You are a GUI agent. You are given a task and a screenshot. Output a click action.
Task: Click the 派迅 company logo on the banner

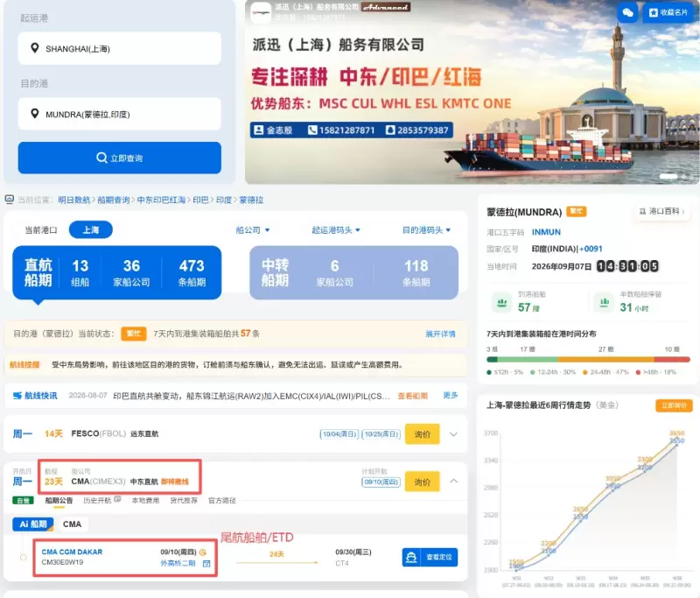pos(260,12)
